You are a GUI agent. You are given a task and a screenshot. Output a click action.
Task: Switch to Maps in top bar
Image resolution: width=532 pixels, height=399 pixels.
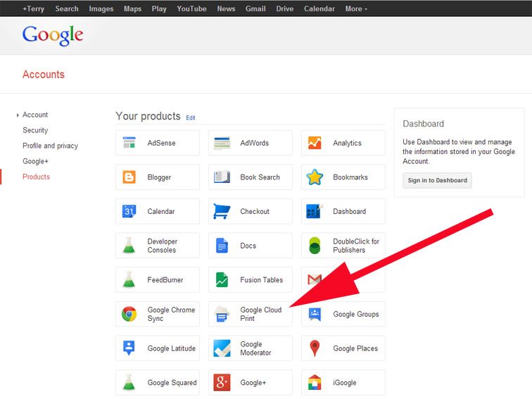(x=133, y=9)
